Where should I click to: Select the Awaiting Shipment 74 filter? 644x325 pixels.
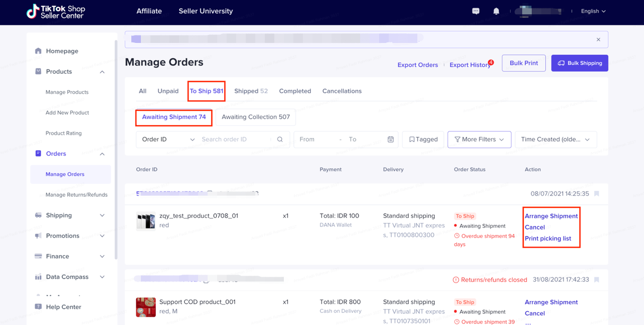point(174,117)
